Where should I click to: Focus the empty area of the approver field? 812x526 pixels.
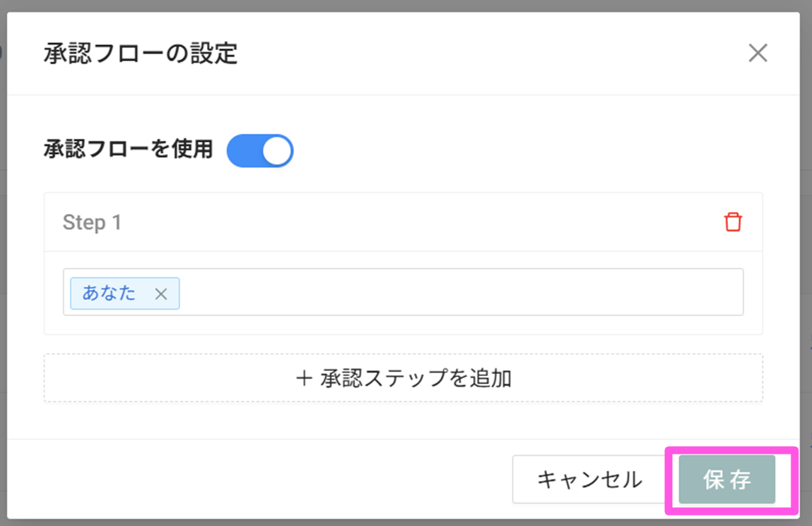pyautogui.click(x=455, y=293)
